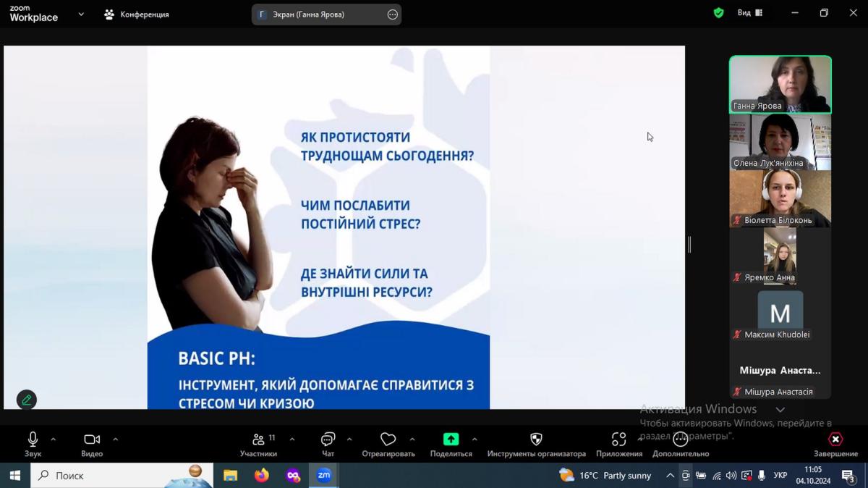Expand arrow next to Отреагировать
The image size is (868, 488).
point(412,439)
